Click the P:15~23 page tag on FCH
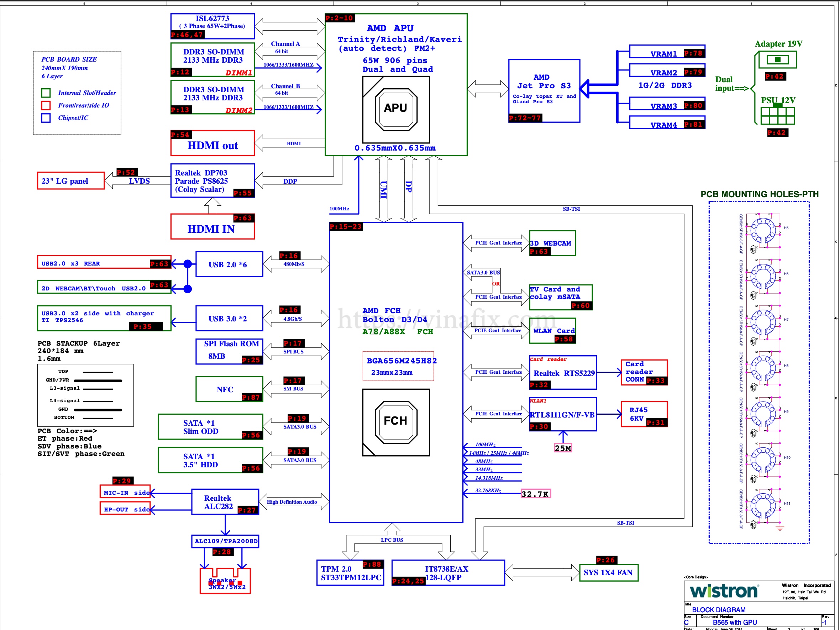 click(346, 227)
